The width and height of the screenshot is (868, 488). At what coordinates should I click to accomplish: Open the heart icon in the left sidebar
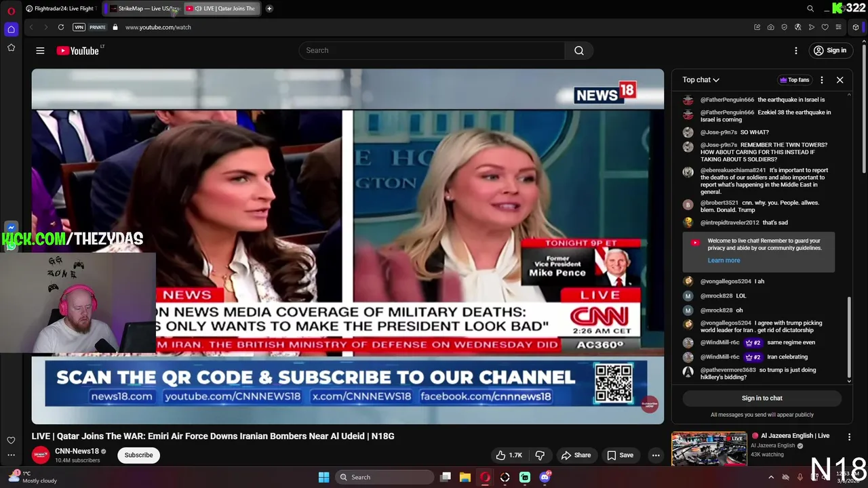11,441
